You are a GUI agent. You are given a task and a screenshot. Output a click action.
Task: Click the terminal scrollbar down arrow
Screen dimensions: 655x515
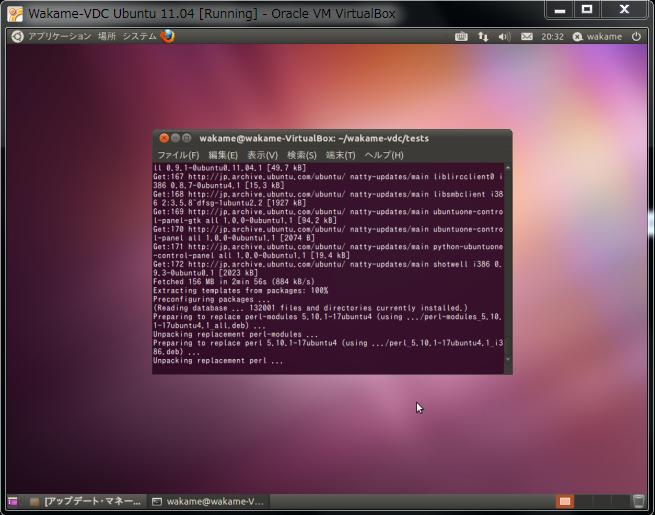pos(508,359)
